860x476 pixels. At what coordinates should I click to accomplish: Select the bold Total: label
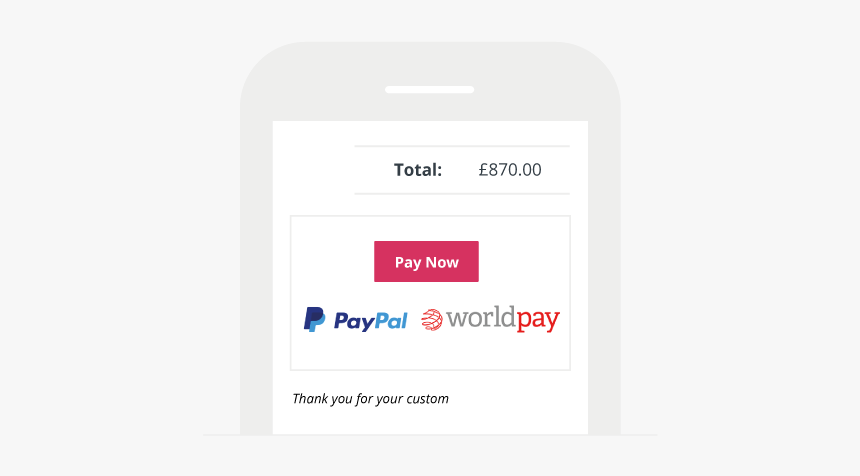coord(418,170)
